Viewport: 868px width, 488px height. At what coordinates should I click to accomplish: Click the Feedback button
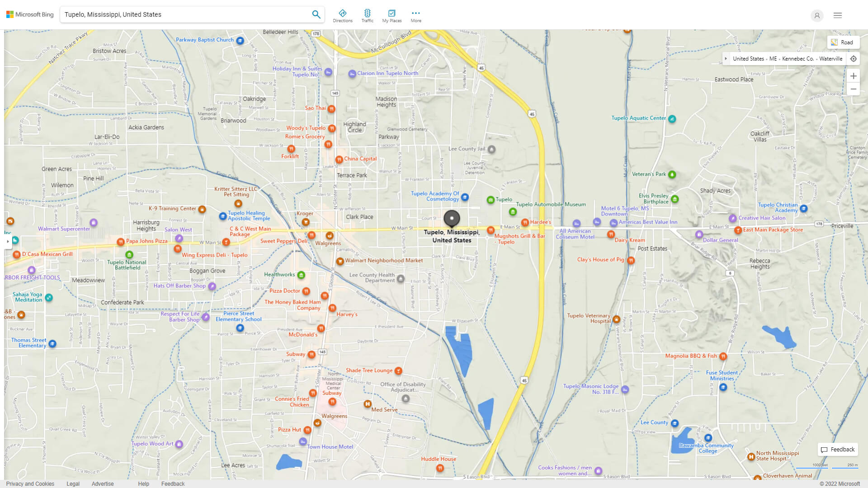coord(838,449)
